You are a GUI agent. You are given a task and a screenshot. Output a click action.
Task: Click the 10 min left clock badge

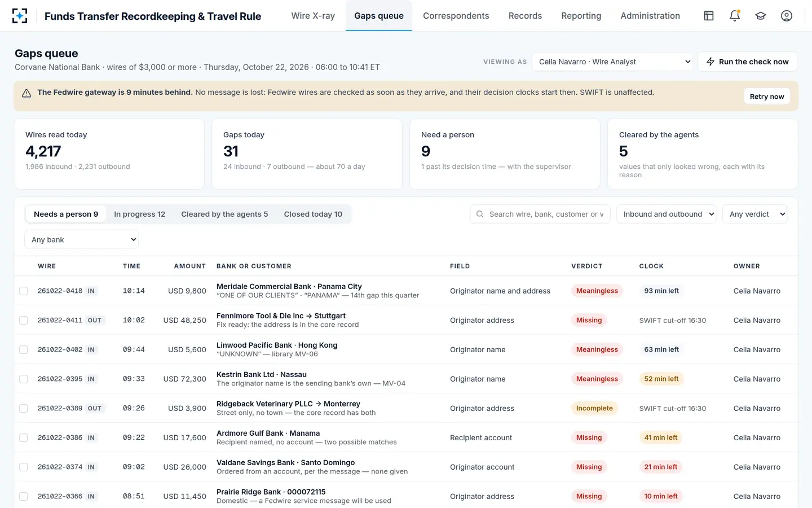[x=661, y=496]
